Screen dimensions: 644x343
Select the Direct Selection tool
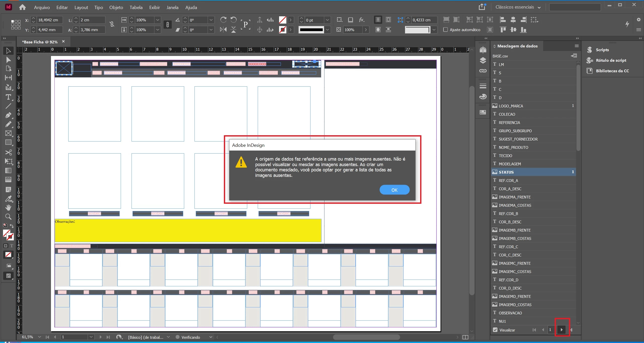[x=8, y=60]
